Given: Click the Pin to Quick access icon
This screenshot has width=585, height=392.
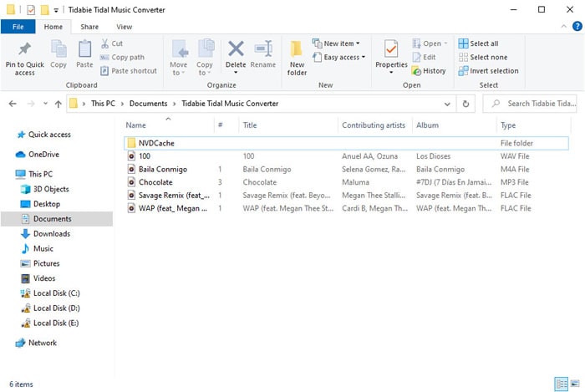Looking at the screenshot, I should click(x=24, y=48).
